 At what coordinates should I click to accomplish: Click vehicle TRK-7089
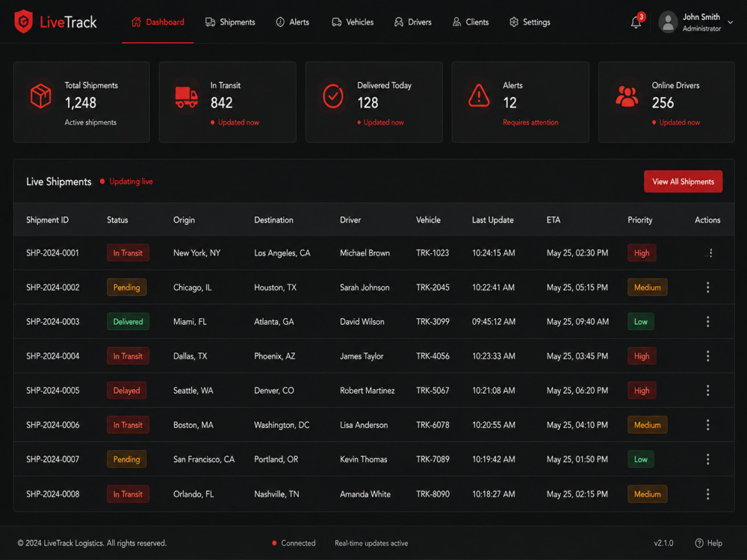[x=432, y=459]
